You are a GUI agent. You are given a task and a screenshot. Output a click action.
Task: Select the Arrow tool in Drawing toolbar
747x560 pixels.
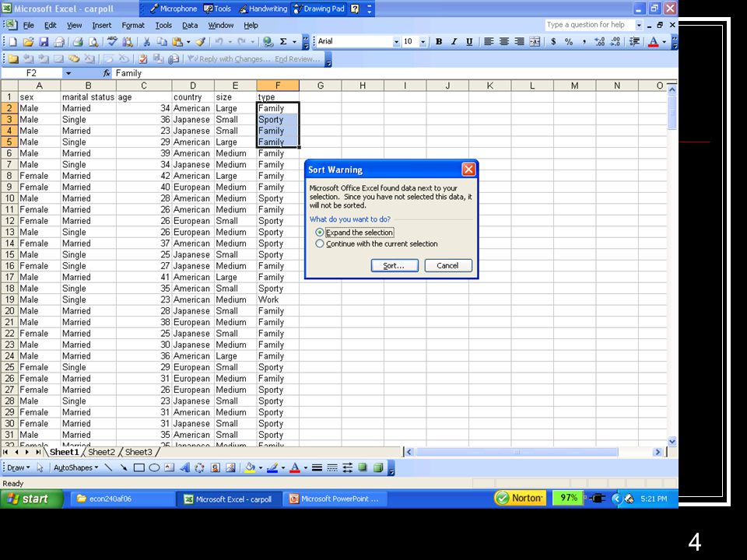[x=124, y=467]
